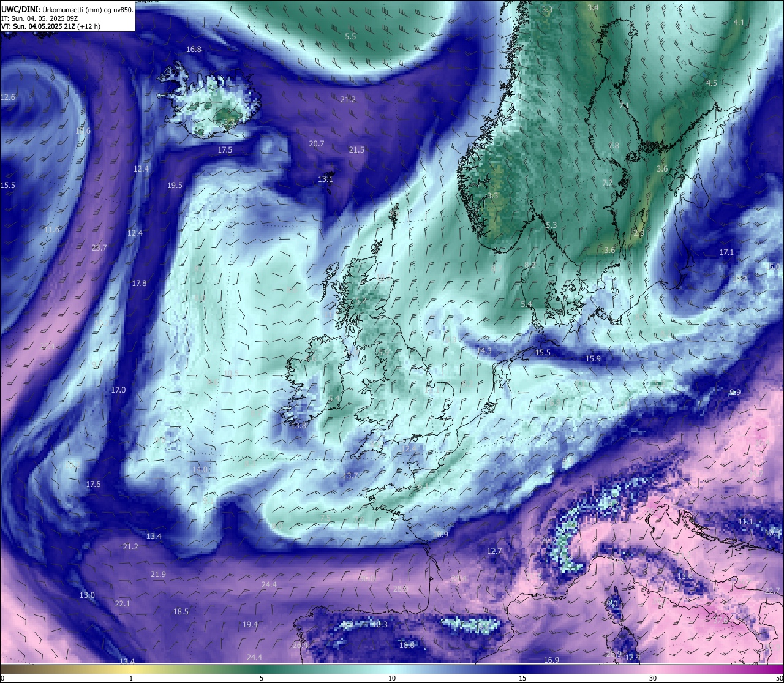Click the 22.1 value in the southwest
Image resolution: width=784 pixels, height=683 pixels.
[123, 603]
